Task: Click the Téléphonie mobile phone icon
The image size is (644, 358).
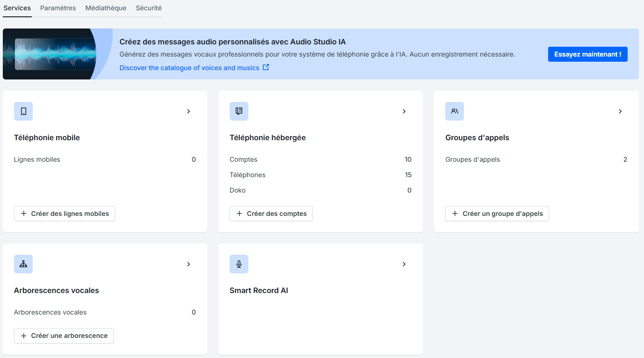Action: coord(23,111)
